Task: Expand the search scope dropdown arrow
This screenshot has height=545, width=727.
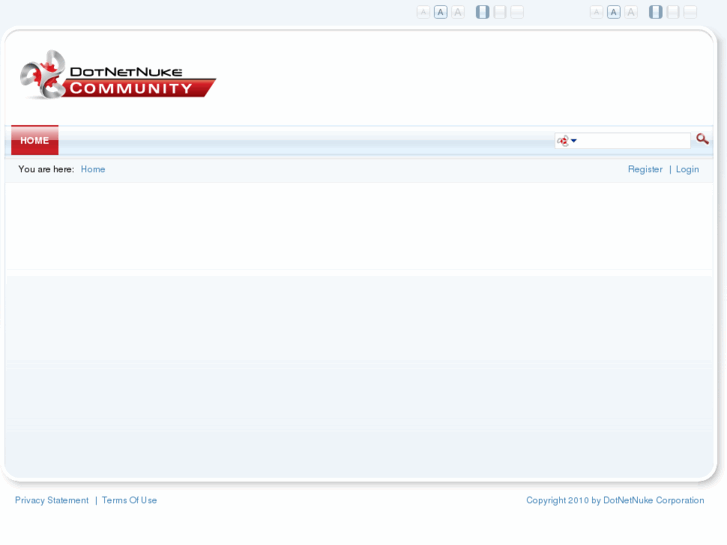Action: tap(574, 141)
